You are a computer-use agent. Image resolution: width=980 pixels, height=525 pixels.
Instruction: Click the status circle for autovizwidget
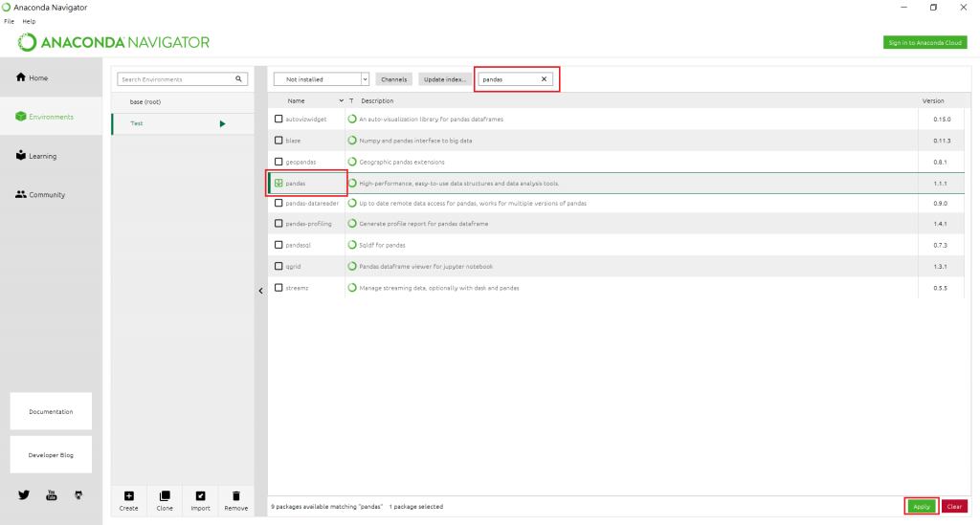tap(352, 119)
